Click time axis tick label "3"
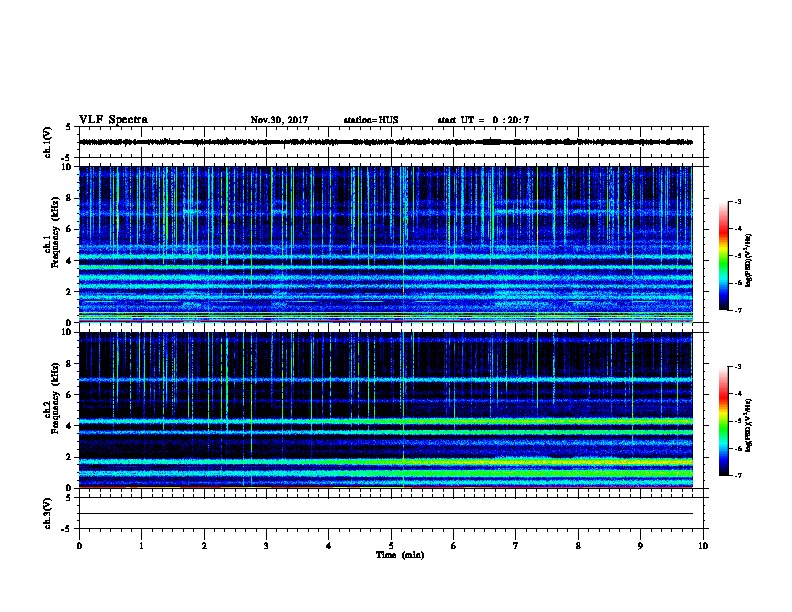This screenshot has width=792, height=612. click(x=266, y=546)
